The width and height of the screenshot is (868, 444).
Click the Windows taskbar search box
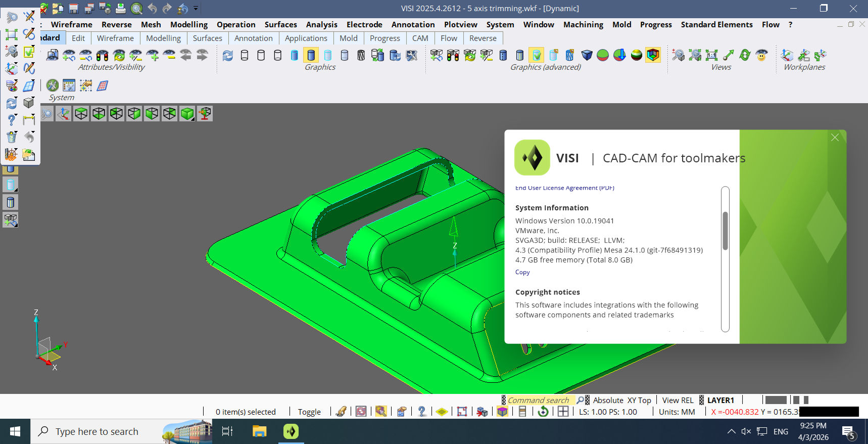coord(121,431)
